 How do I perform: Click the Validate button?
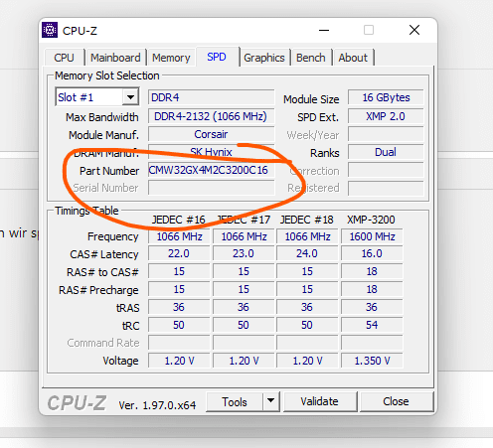click(320, 401)
